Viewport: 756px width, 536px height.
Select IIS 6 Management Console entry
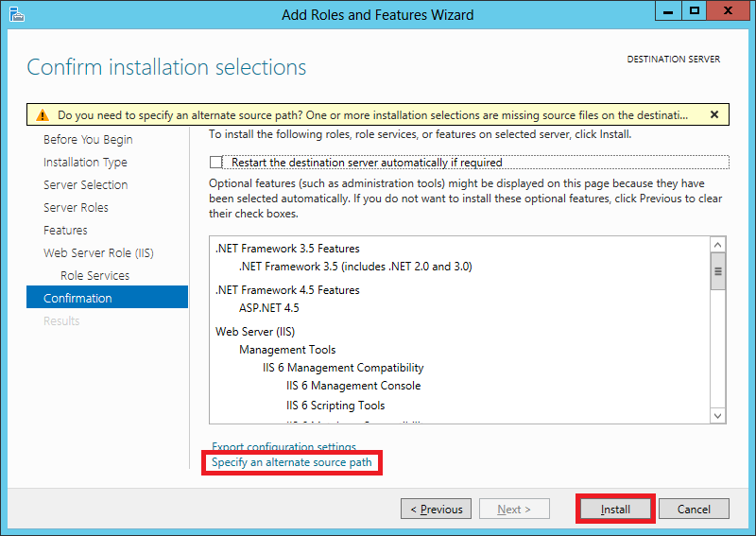tap(353, 386)
